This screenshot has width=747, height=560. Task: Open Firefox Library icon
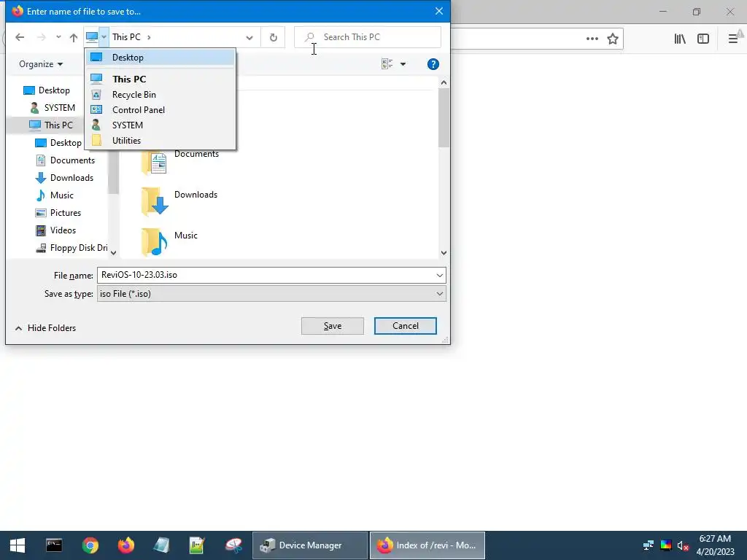[x=680, y=39]
